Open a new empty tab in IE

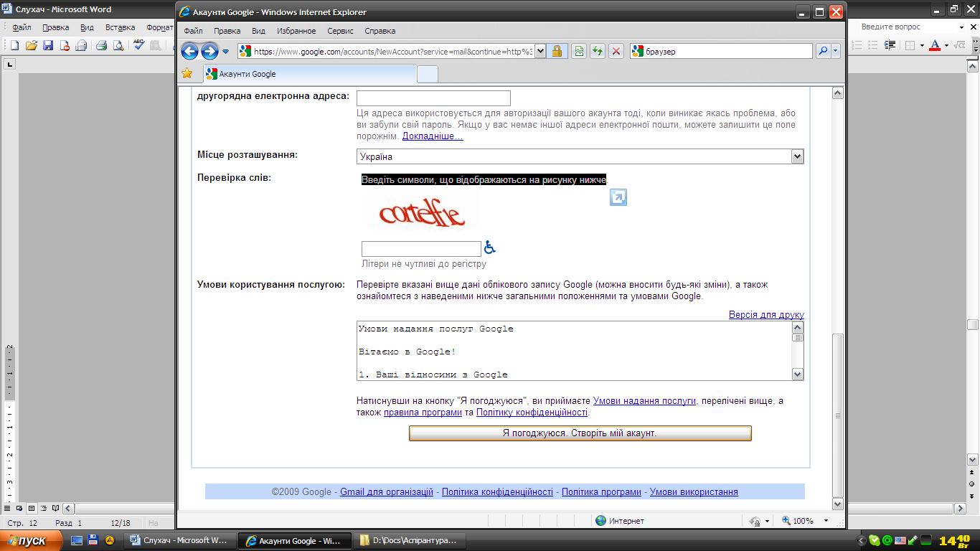pos(428,75)
